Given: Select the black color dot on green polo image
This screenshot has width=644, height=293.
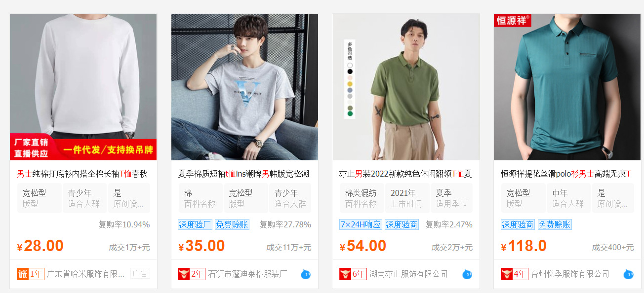Looking at the screenshot, I should (x=350, y=72).
